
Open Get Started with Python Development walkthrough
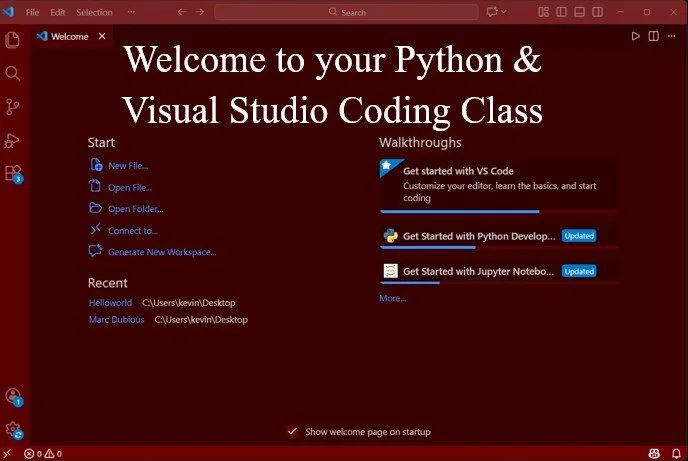(499, 236)
